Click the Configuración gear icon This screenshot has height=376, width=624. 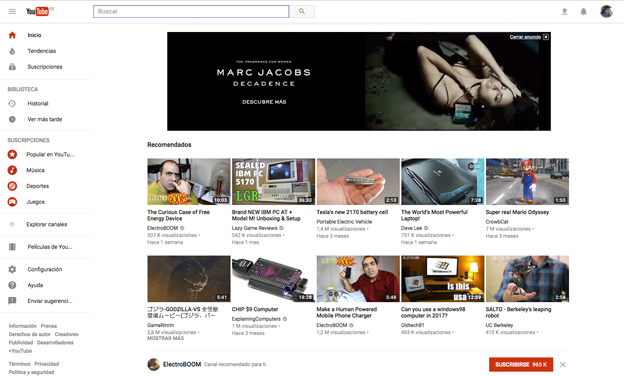(x=12, y=269)
